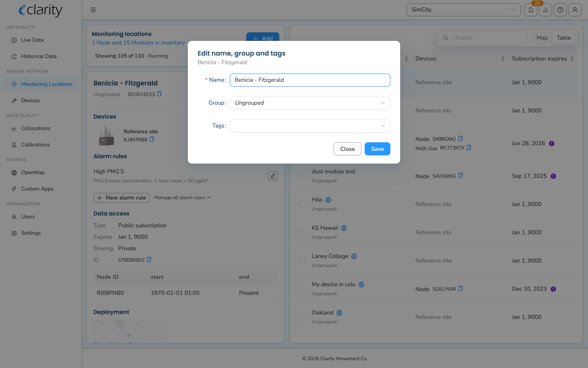Open Collocations in sidebar
The image size is (588, 368).
(41, 128)
